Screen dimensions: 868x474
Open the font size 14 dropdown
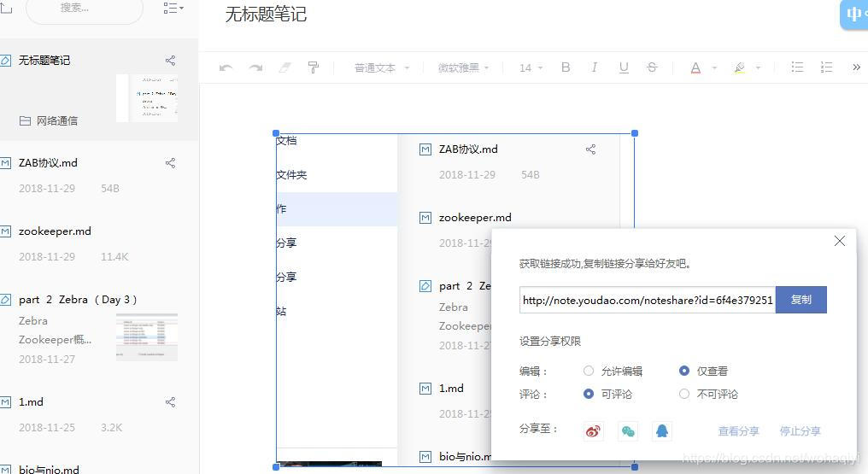point(531,68)
